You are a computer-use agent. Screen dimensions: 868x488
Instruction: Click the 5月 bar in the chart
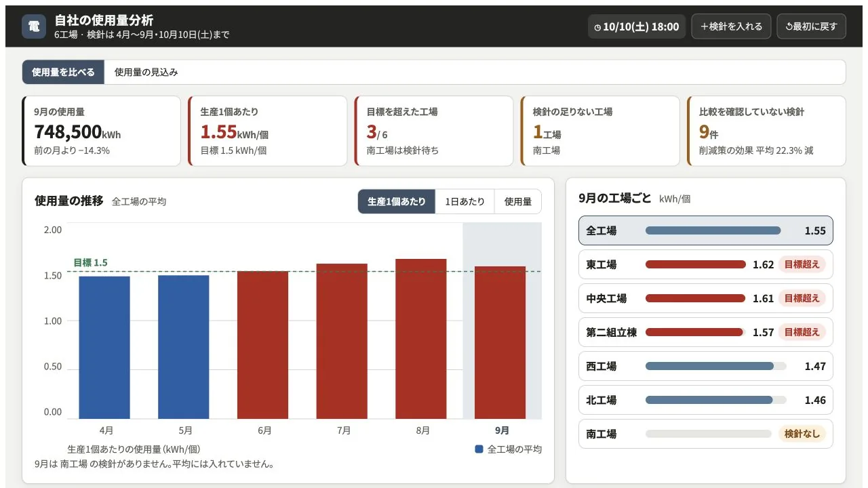coord(184,347)
